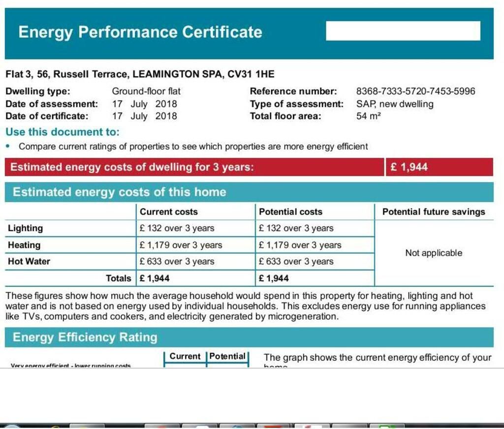Screen dimensions: 504x429
Task: Select the reference number 8368-7333-5720-7453-5996
Action: tap(415, 91)
